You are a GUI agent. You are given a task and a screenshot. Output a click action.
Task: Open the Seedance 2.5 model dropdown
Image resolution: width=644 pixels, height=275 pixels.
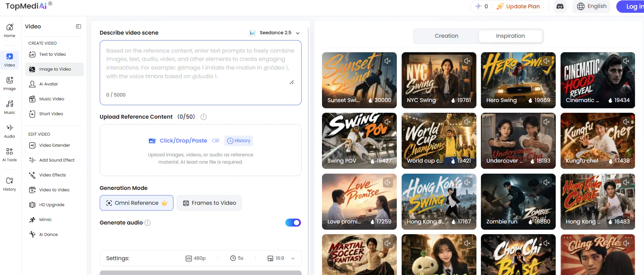(x=274, y=33)
